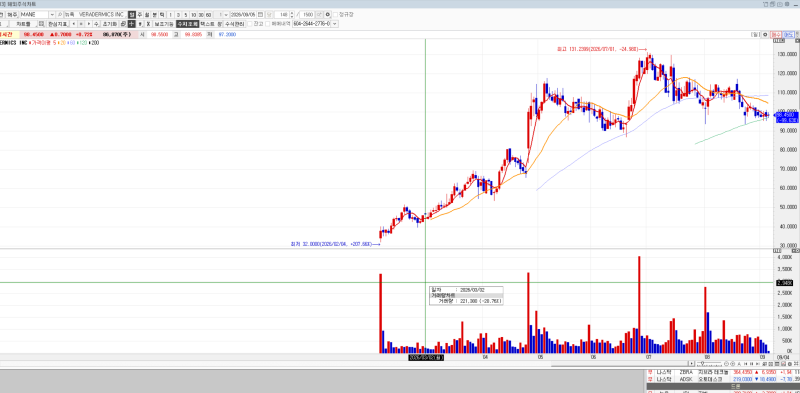Open the interval combo box showing 1
Image resolution: width=800 pixels, height=393 pixels.
[222, 14]
